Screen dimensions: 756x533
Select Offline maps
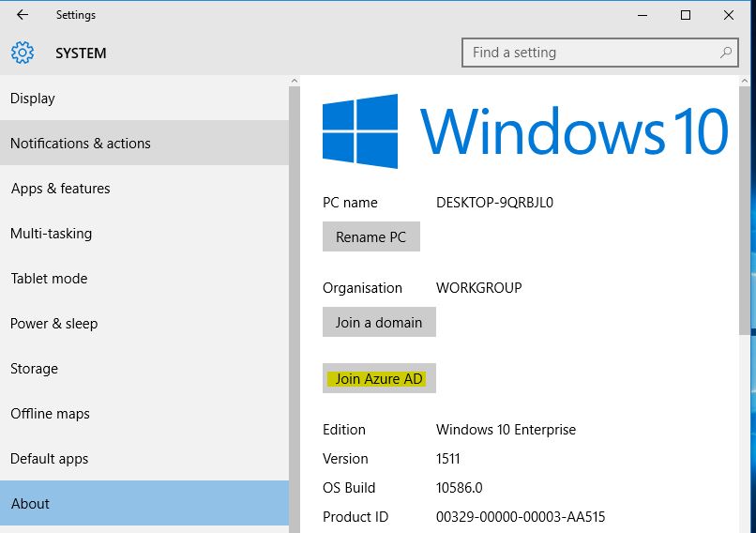click(x=144, y=414)
